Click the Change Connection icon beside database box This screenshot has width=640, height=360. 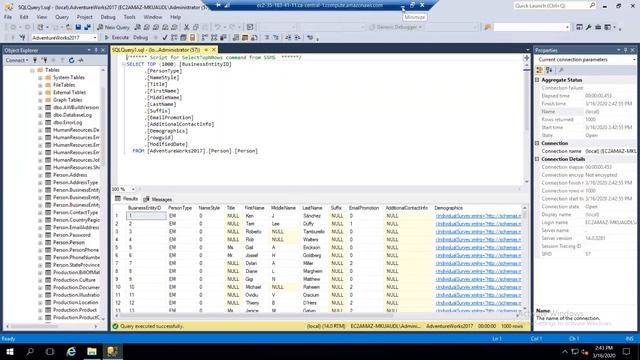click(22, 38)
